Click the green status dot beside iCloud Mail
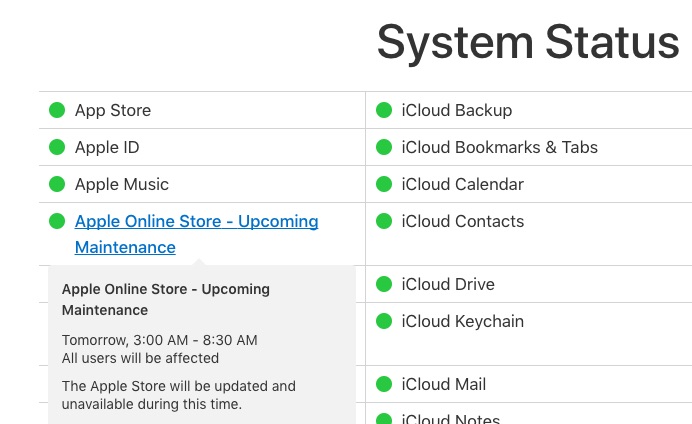Screen dimensions: 692x424 384,384
